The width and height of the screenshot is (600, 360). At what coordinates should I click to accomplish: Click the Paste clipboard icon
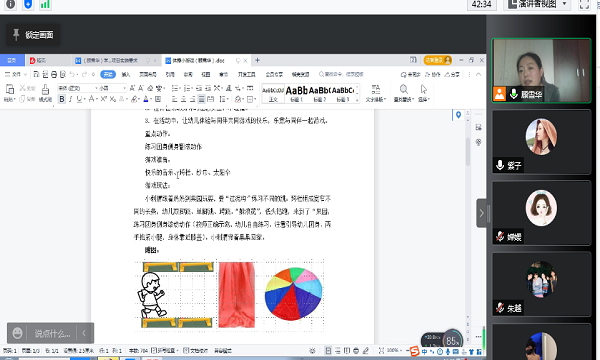pos(10,90)
